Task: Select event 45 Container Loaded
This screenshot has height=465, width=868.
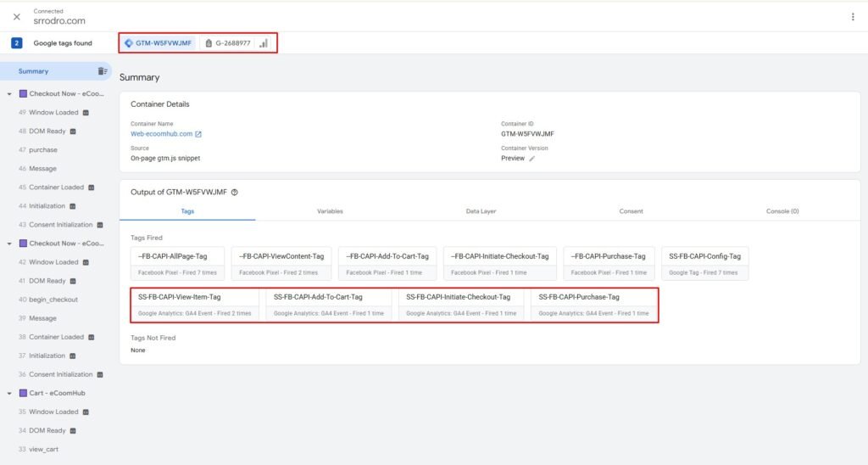Action: click(51, 188)
